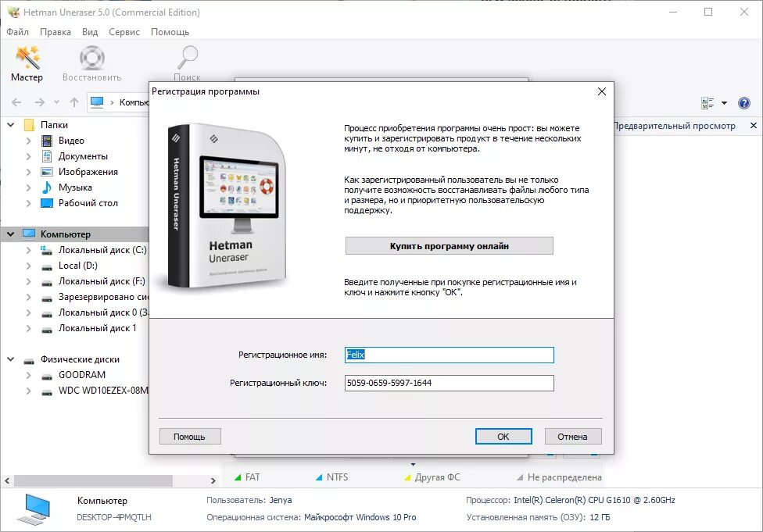
Task: Open the Вид menu
Action: pyautogui.click(x=90, y=31)
